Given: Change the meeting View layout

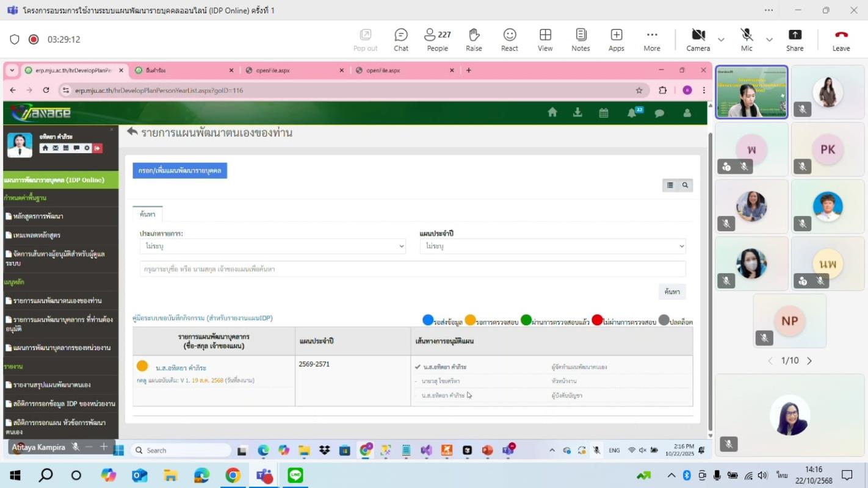Looking at the screenshot, I should pyautogui.click(x=545, y=40).
